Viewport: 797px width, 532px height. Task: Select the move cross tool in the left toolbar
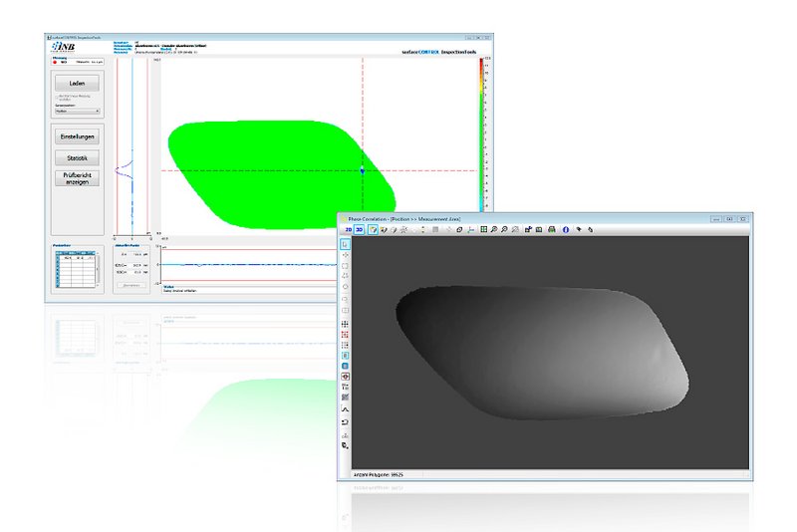[345, 255]
